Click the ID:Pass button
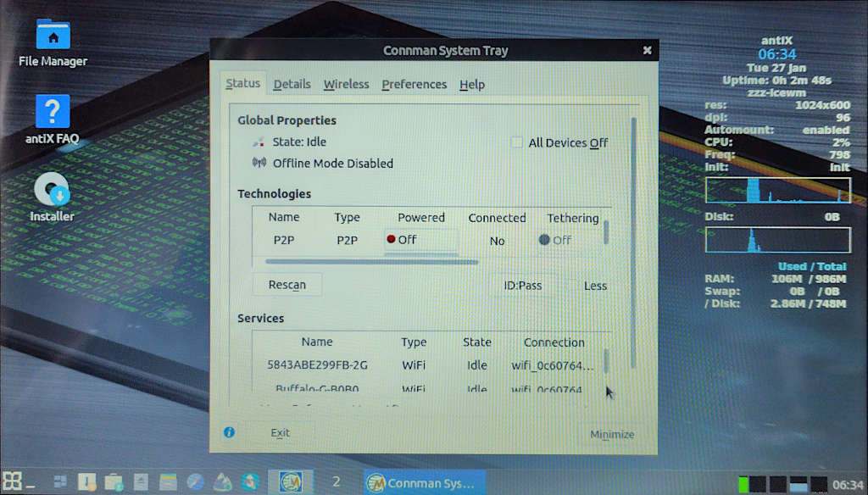 tap(522, 286)
